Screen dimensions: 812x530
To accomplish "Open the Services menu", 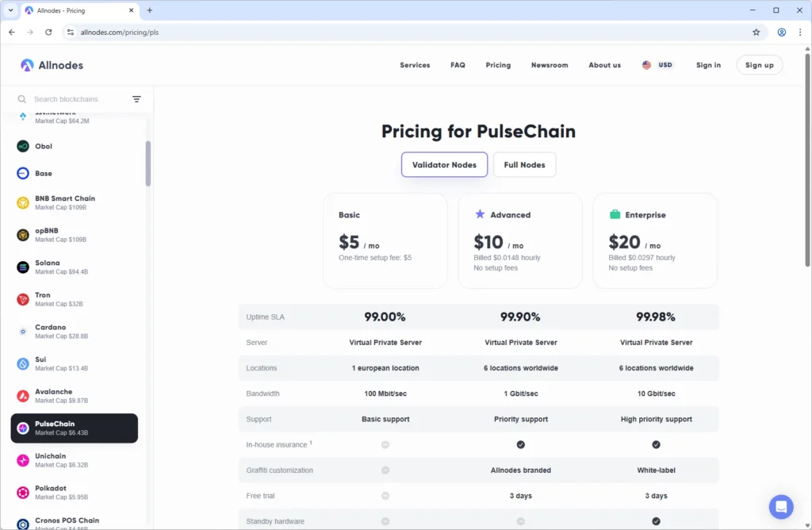I will click(415, 65).
